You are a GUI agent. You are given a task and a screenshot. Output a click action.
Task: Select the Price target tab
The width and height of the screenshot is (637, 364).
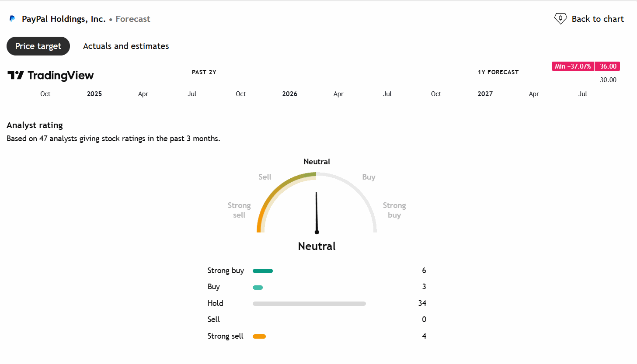pos(38,46)
